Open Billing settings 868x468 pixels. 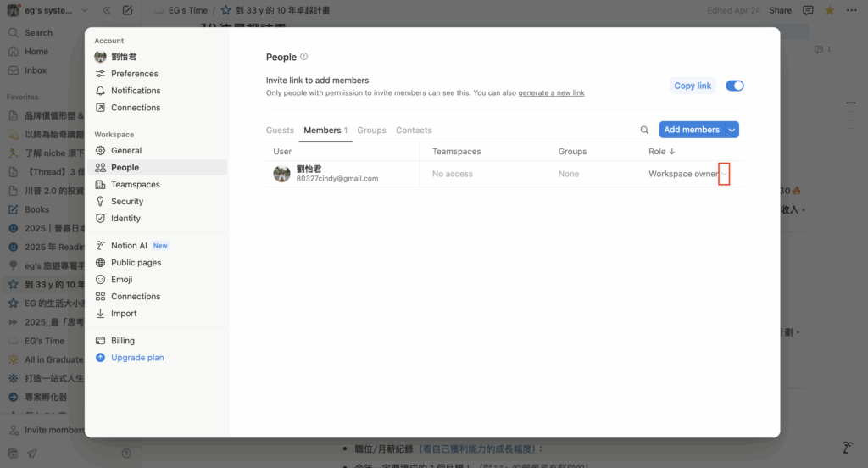[x=123, y=340]
